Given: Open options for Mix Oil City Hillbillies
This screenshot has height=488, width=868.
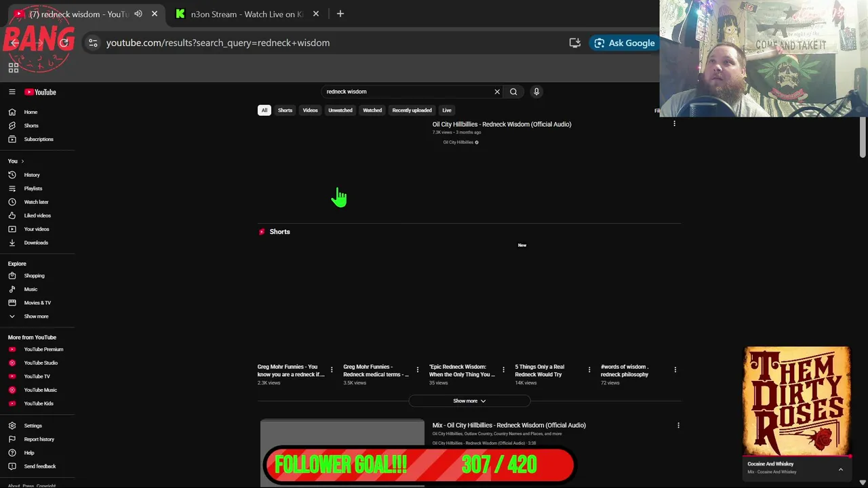Looking at the screenshot, I should pos(678,426).
